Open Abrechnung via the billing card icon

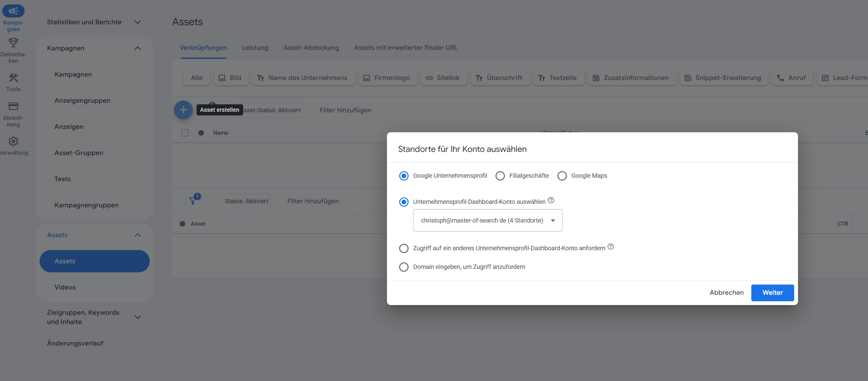tap(13, 106)
